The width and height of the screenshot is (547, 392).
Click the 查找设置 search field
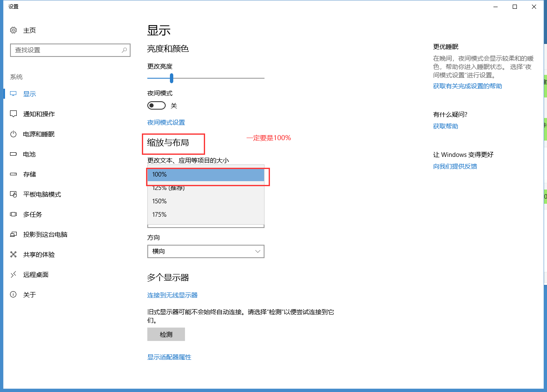click(x=70, y=50)
